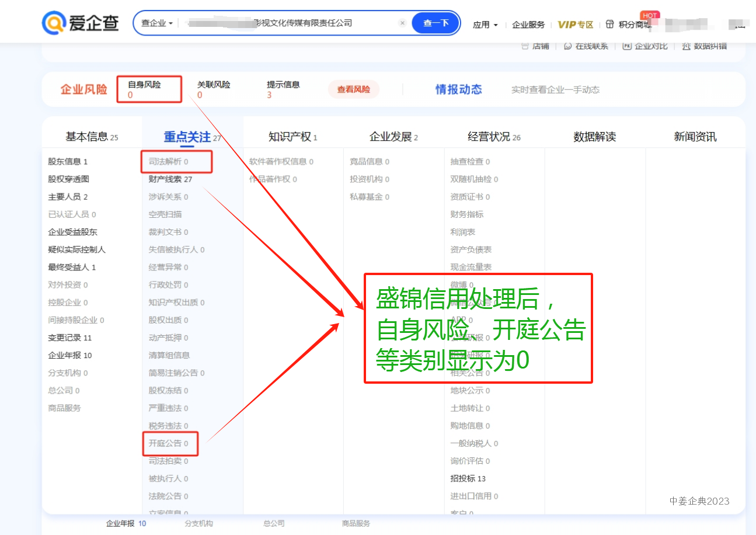This screenshot has width=756, height=535.
Task: Click 税务违法 0 item
Action: click(x=168, y=426)
